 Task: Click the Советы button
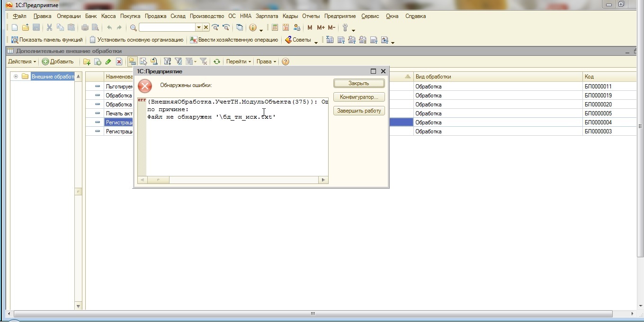pos(298,40)
